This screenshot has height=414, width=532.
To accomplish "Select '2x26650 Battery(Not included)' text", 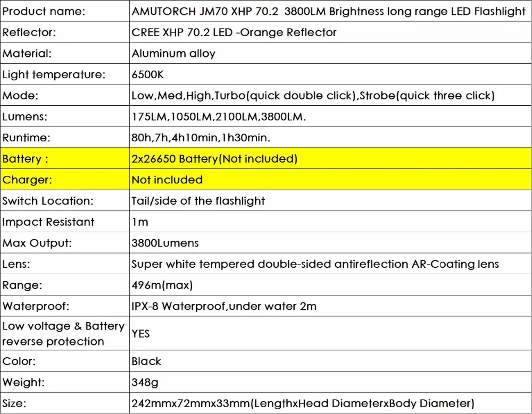I will coord(214,159).
